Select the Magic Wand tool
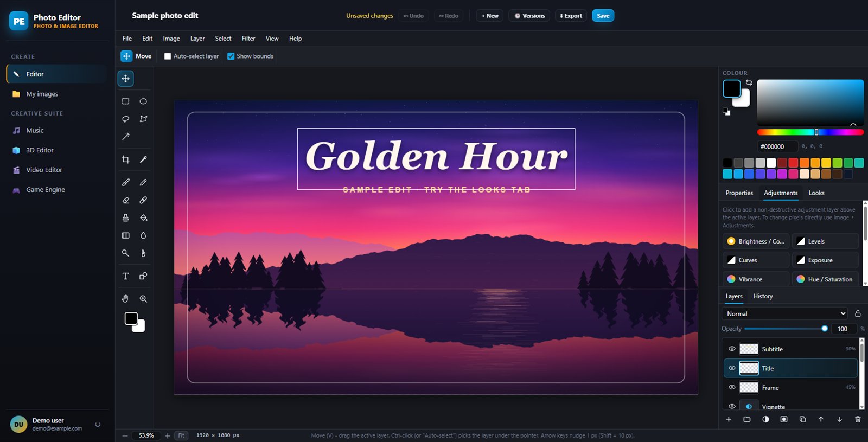Image resolution: width=868 pixels, height=442 pixels. 125,137
